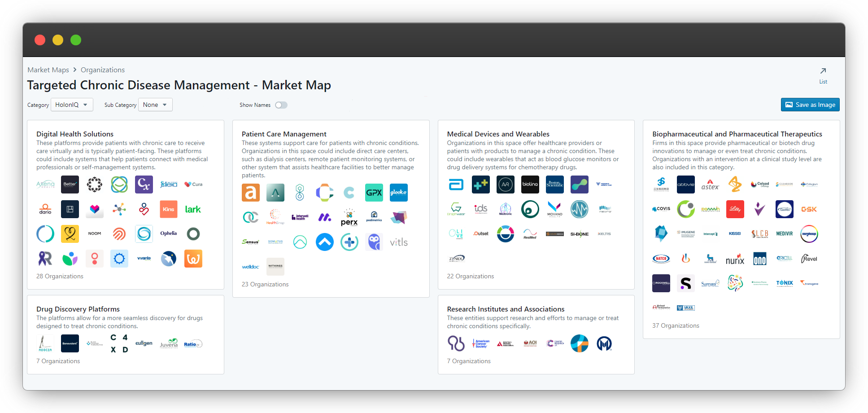Select the COVIS logo
This screenshot has width=868, height=413.
[661, 209]
